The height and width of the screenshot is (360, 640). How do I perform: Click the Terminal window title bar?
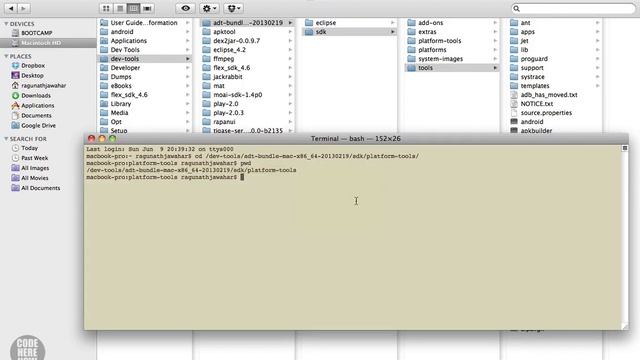click(356, 139)
